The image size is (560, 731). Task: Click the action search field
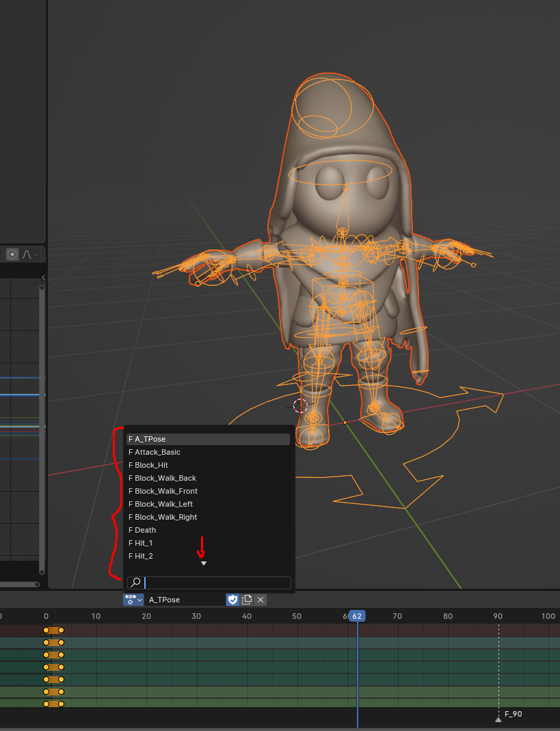click(209, 583)
